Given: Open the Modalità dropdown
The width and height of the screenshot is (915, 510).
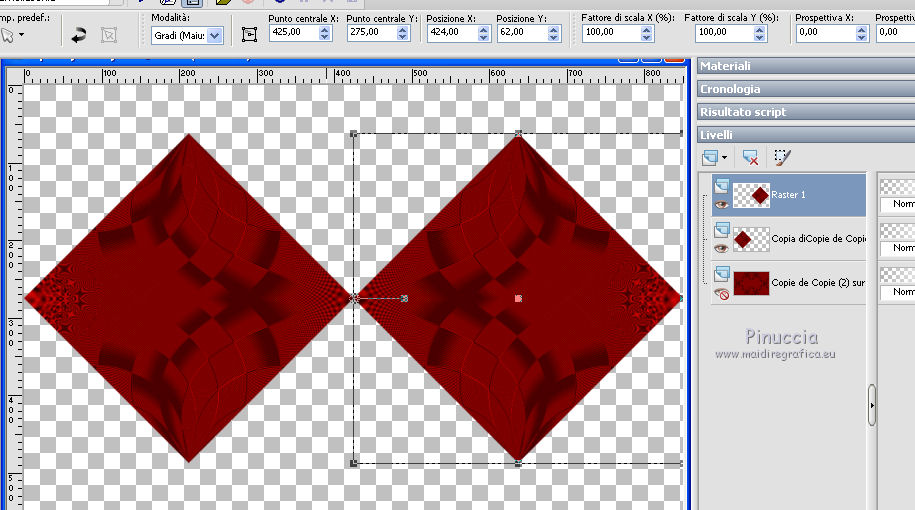Looking at the screenshot, I should click(x=215, y=36).
